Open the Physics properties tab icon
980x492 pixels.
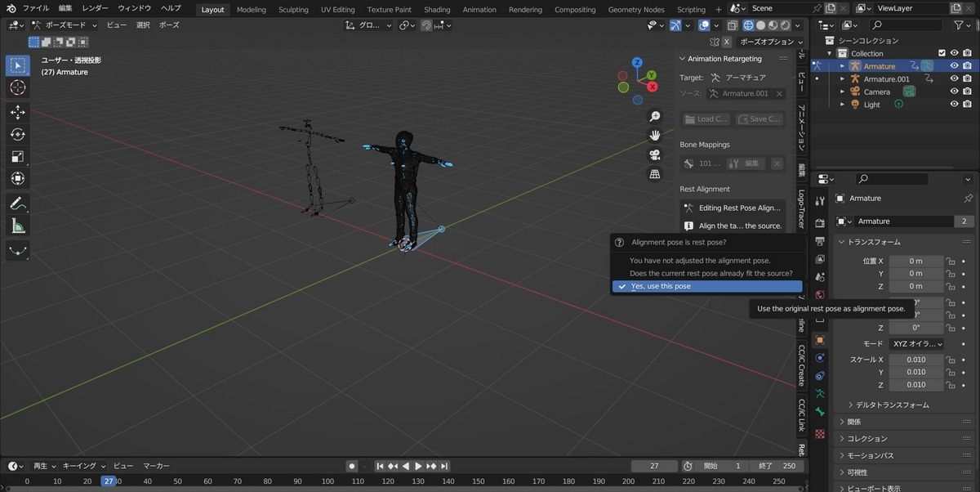(820, 357)
